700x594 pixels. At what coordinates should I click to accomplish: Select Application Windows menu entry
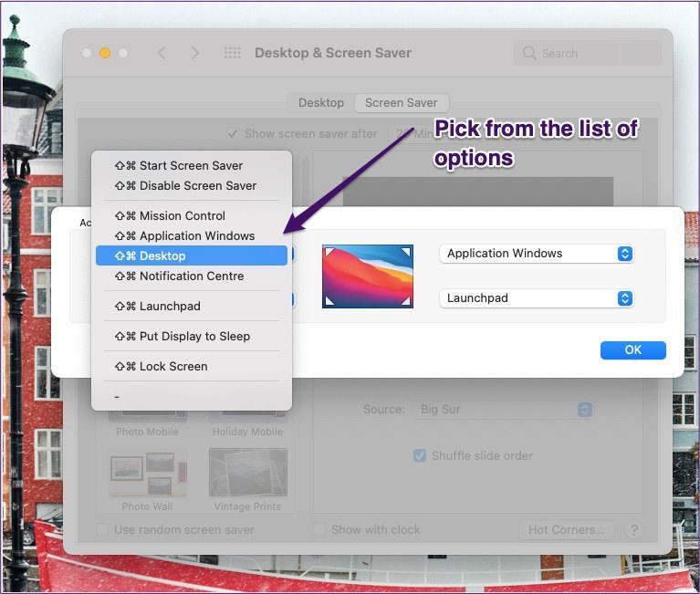click(192, 235)
